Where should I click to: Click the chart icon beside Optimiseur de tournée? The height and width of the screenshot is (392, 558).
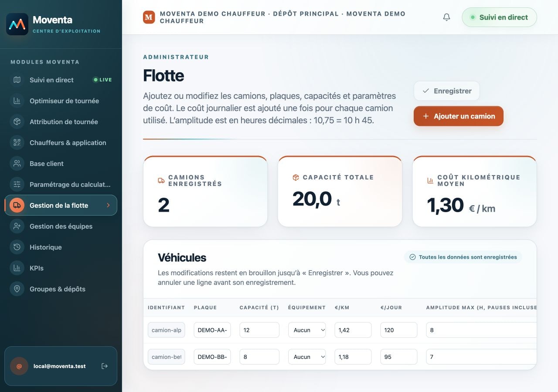click(17, 101)
